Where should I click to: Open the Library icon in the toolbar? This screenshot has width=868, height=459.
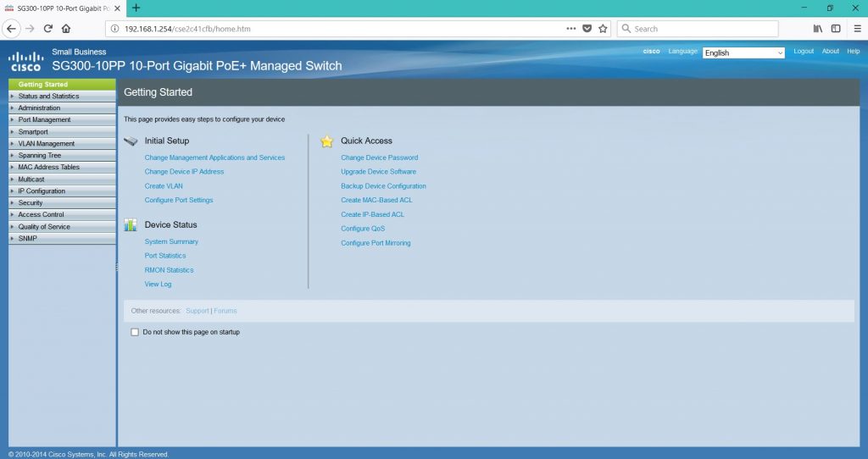pyautogui.click(x=818, y=29)
